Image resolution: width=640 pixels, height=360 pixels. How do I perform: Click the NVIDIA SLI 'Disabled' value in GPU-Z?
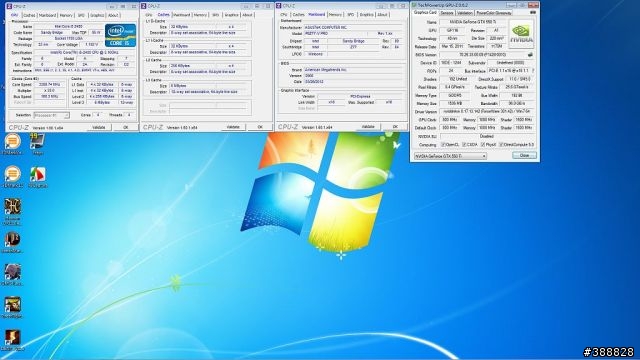coord(487,136)
